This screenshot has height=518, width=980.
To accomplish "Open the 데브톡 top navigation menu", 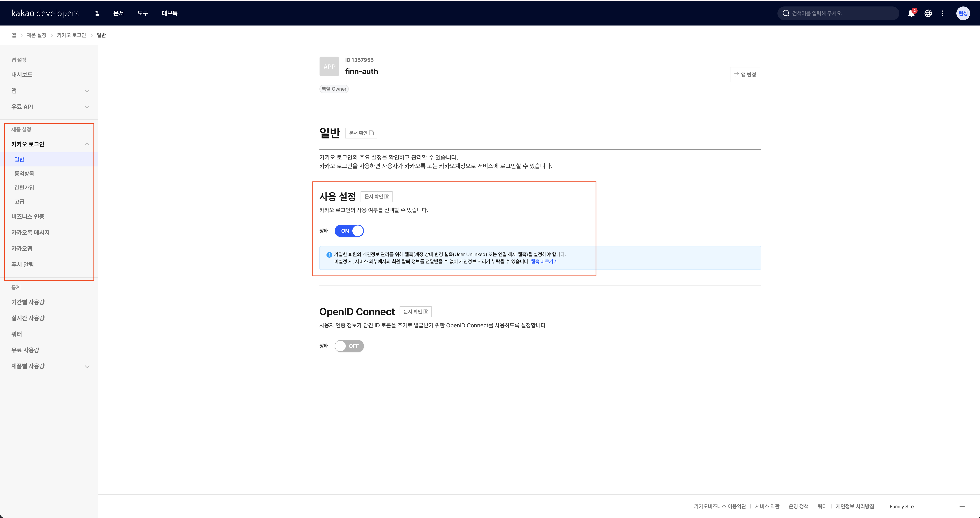I will coord(170,13).
